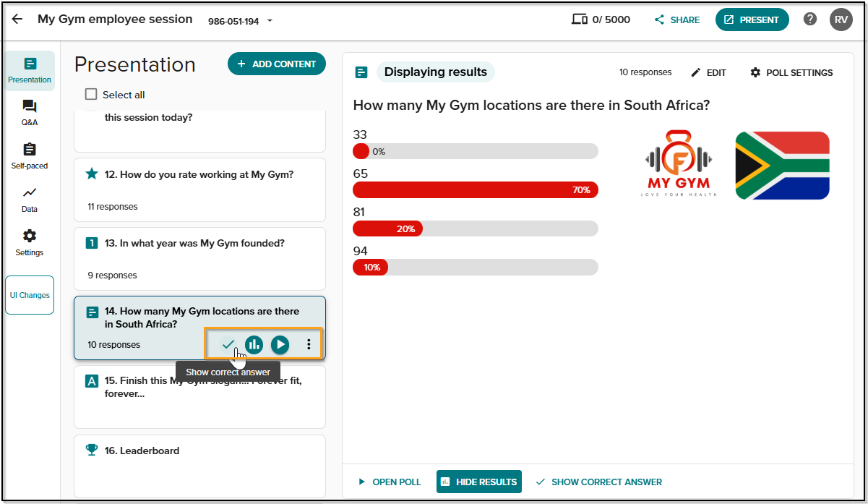Click the trophy icon of Leaderboard item
Screen dimensions: 868x504
click(x=92, y=450)
